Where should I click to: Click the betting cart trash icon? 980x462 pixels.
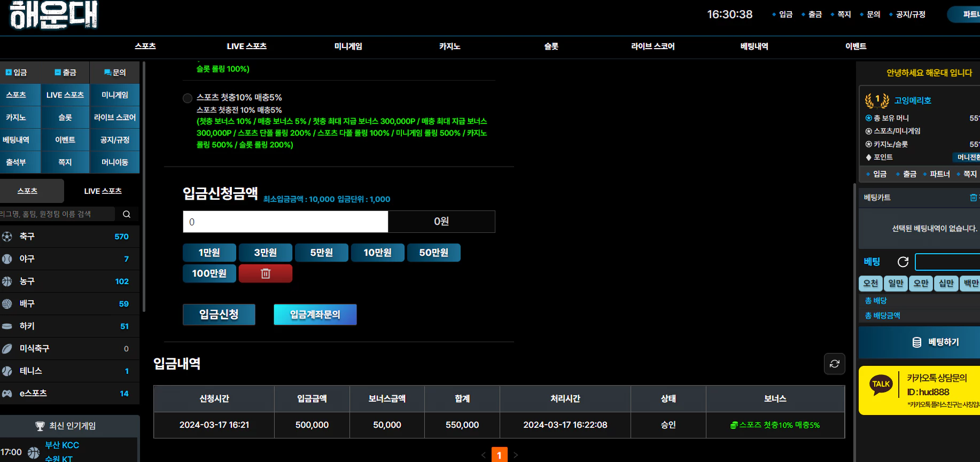coord(974,198)
